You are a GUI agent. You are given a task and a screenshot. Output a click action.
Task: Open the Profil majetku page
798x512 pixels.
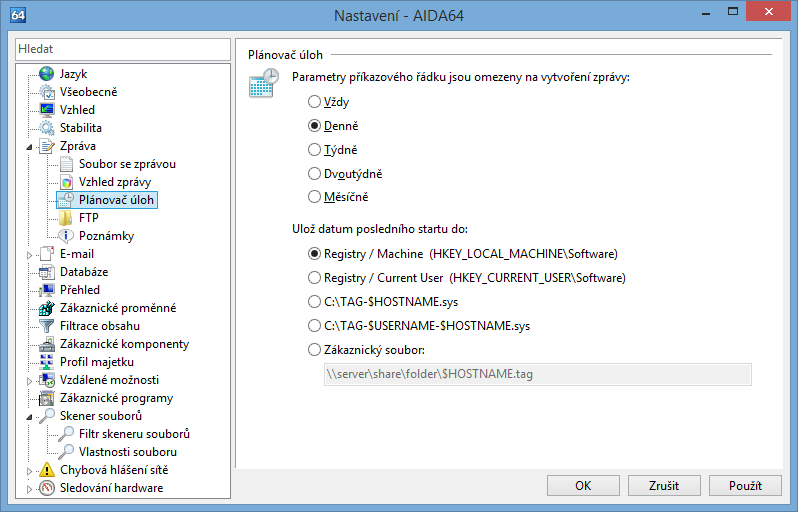click(97, 362)
